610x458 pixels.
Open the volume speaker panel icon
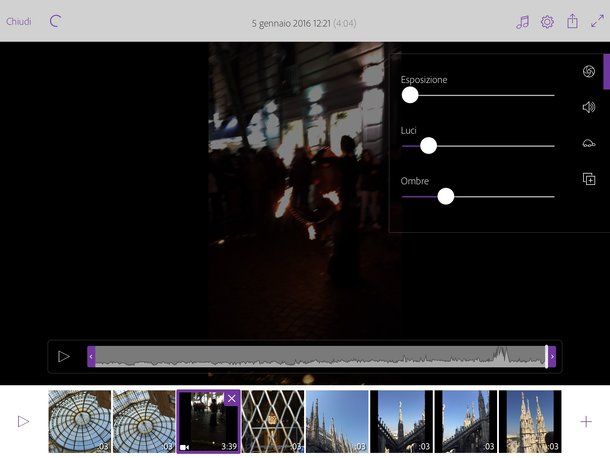(589, 107)
